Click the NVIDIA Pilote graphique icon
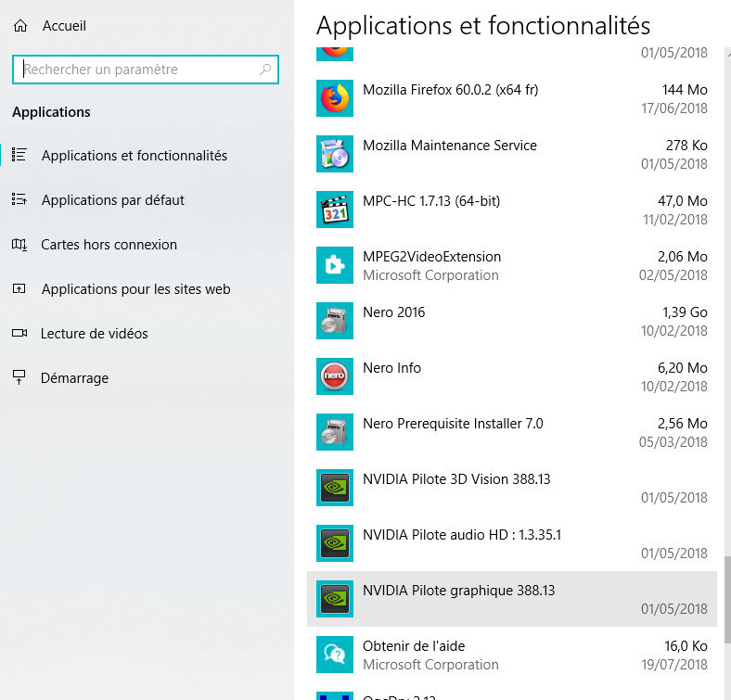731x700 pixels. (335, 599)
